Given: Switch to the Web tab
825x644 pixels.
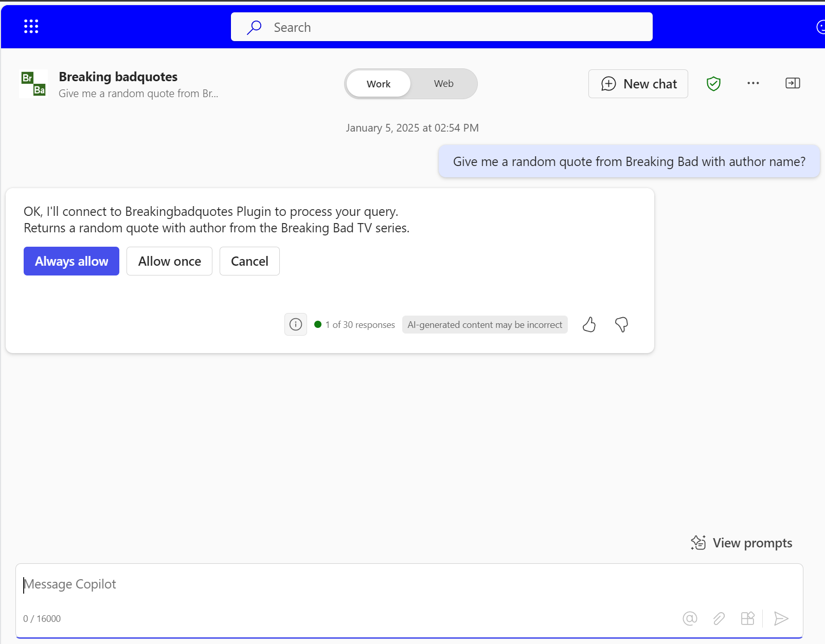Looking at the screenshot, I should (443, 83).
